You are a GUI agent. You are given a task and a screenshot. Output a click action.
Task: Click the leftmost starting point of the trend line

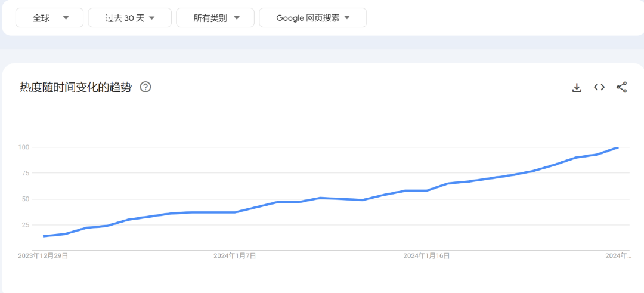[44, 236]
